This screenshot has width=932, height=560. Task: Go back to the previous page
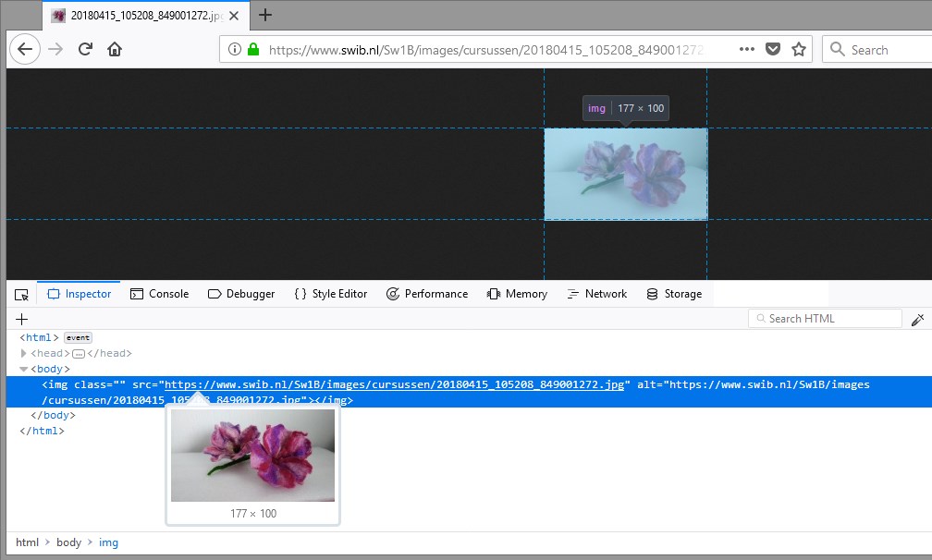click(x=25, y=49)
